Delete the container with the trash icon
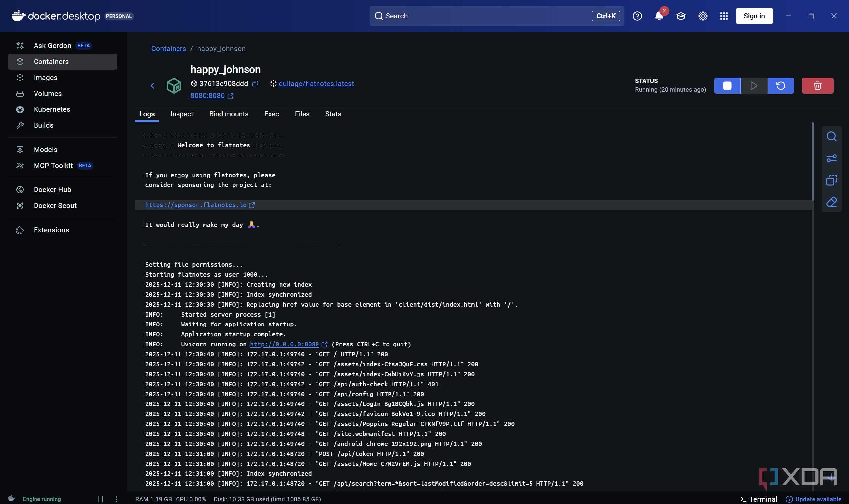 point(817,86)
